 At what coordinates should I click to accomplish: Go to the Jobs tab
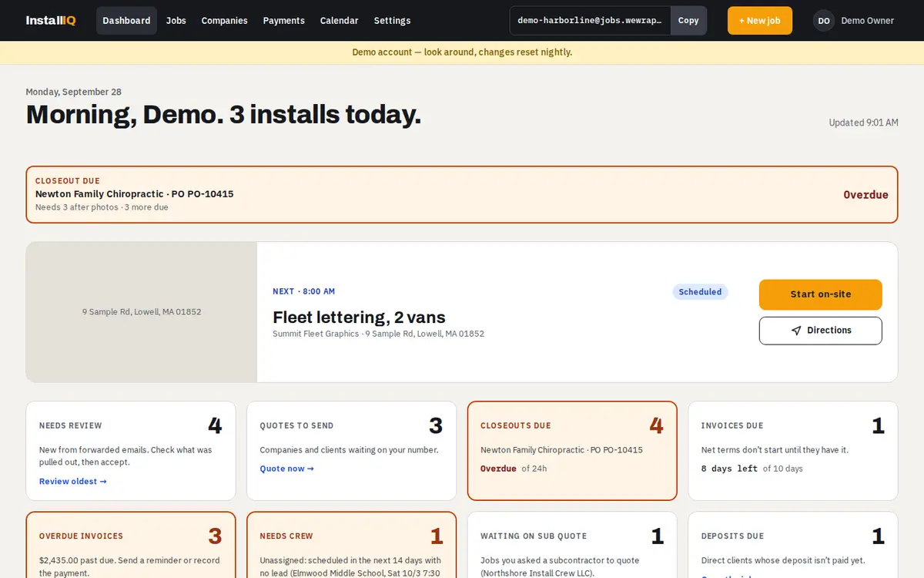coord(176,21)
